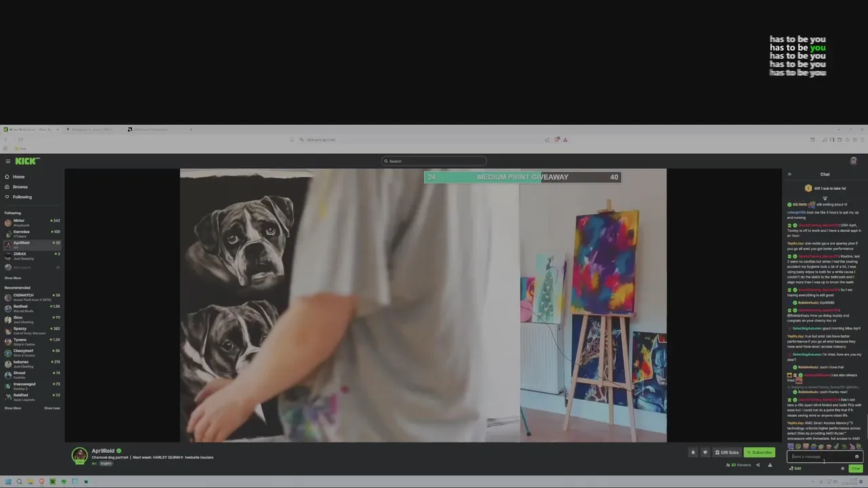Open recommended channel BaldDad

pyautogui.click(x=32, y=396)
